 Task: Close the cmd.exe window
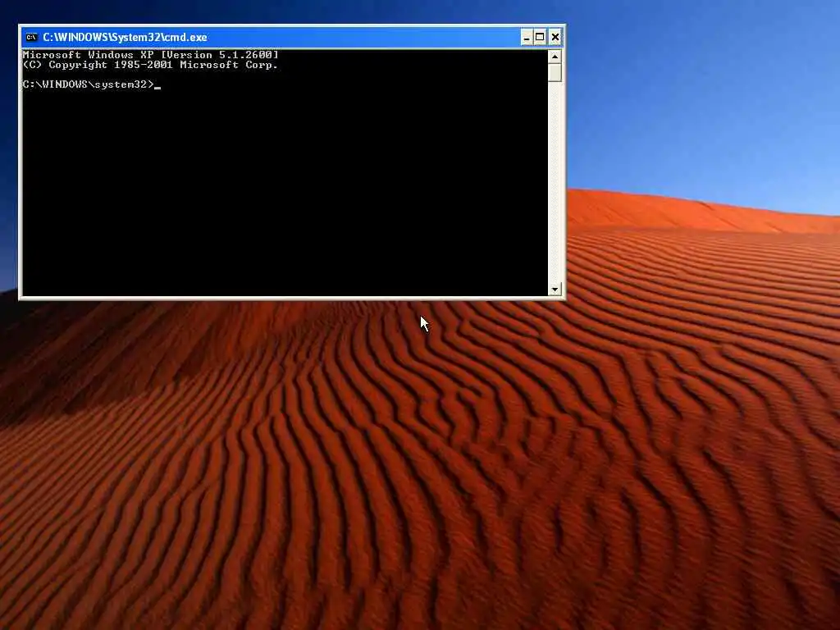555,37
